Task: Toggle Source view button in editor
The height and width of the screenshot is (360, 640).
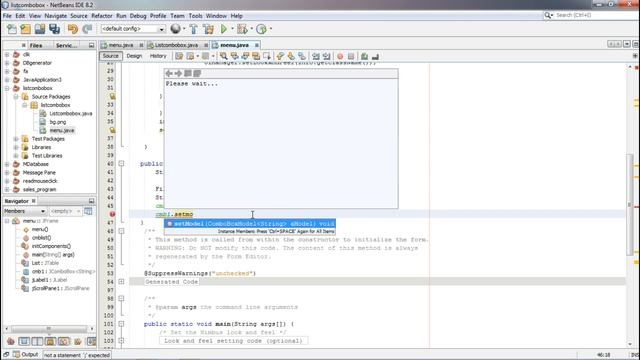Action: [111, 56]
